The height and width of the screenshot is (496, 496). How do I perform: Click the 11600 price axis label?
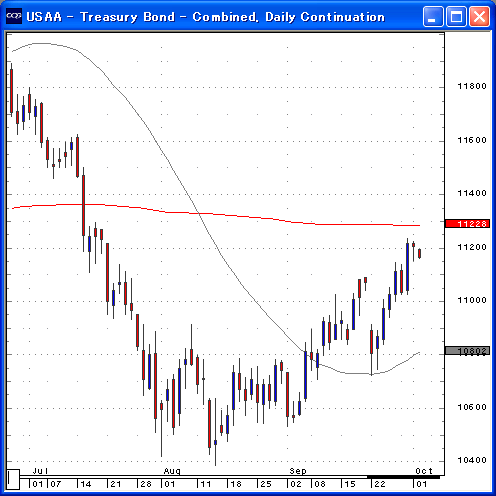click(472, 140)
